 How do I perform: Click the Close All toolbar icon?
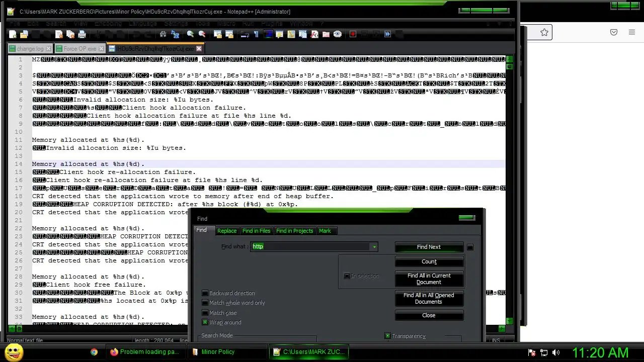[70, 34]
